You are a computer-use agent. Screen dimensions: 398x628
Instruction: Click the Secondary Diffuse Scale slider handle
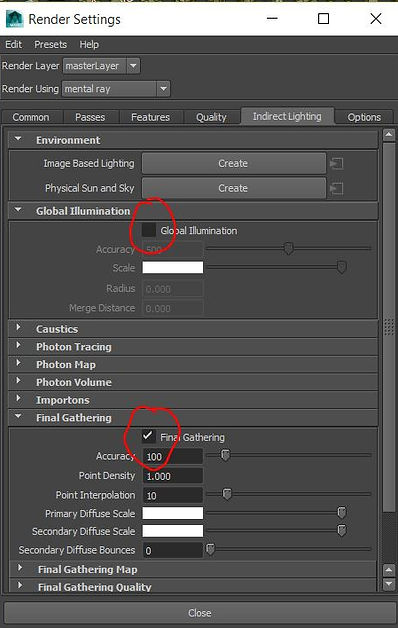tap(342, 531)
